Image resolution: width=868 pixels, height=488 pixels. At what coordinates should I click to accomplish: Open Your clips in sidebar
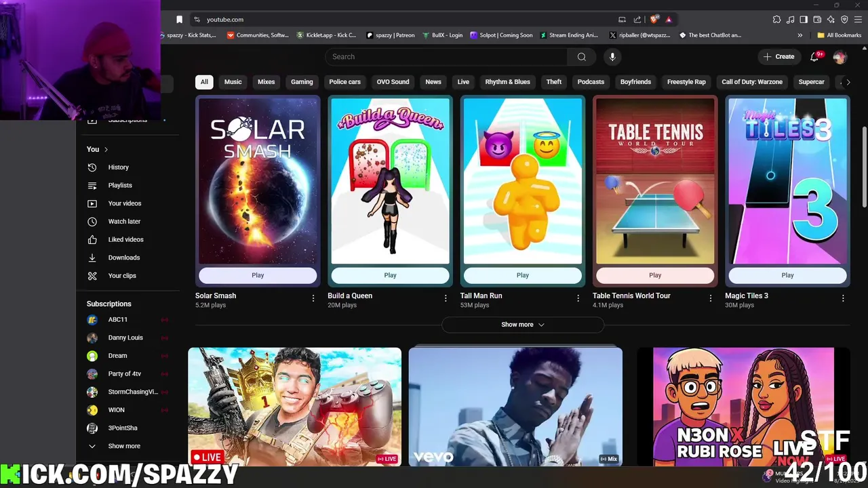pos(122,276)
